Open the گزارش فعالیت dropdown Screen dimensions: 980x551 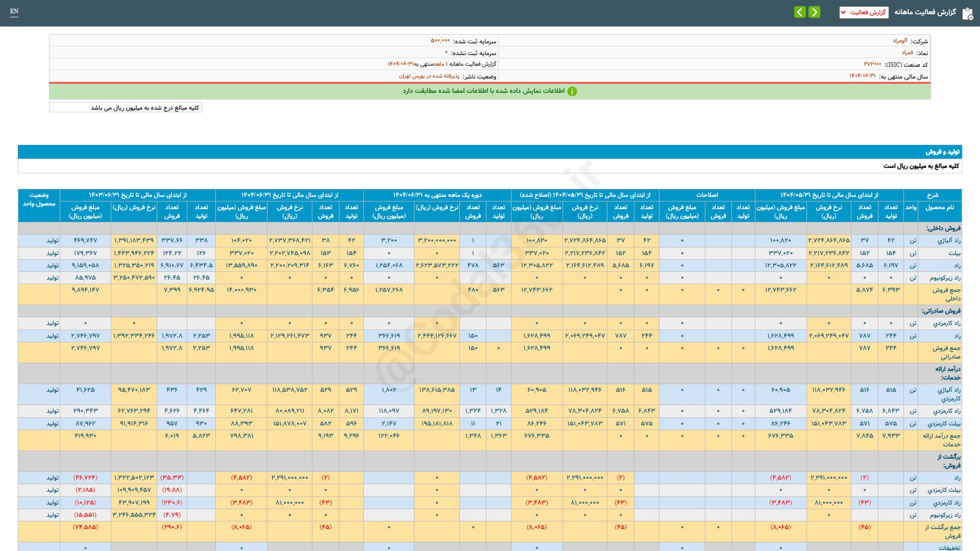click(864, 12)
